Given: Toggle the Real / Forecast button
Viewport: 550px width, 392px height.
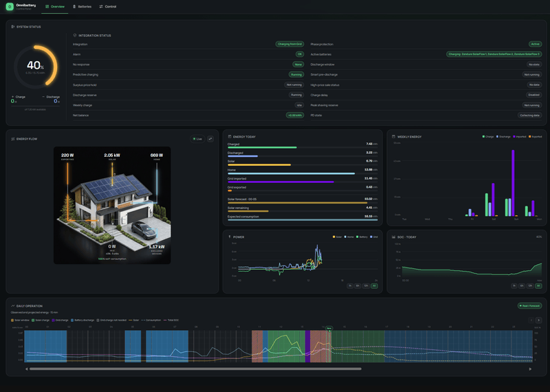Looking at the screenshot, I should pyautogui.click(x=529, y=306).
